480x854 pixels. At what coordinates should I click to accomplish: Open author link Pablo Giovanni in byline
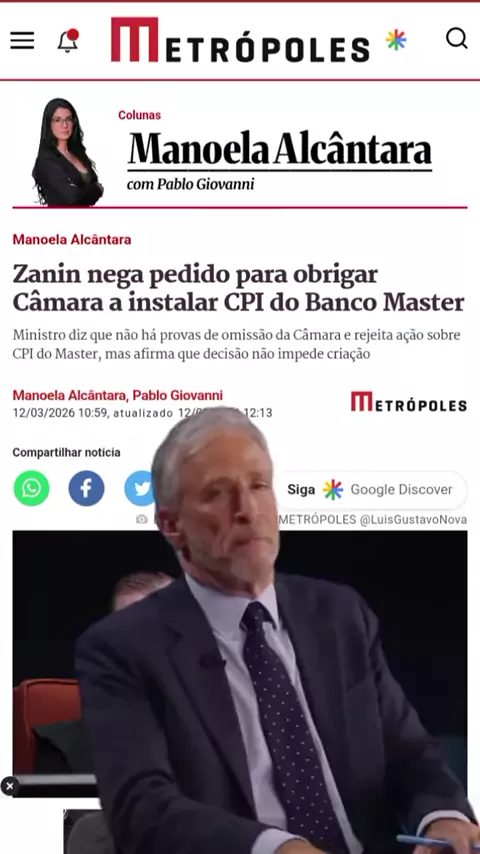178,395
